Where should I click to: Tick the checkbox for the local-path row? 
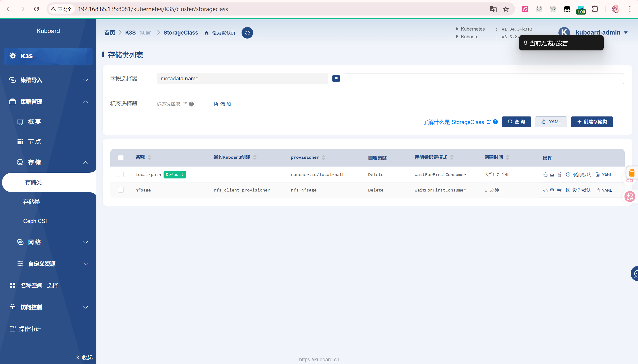[x=121, y=174]
